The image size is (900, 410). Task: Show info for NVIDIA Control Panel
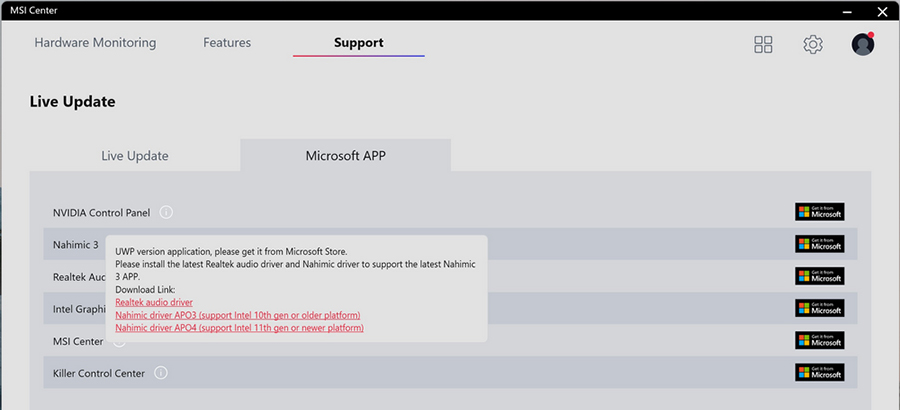(x=166, y=212)
